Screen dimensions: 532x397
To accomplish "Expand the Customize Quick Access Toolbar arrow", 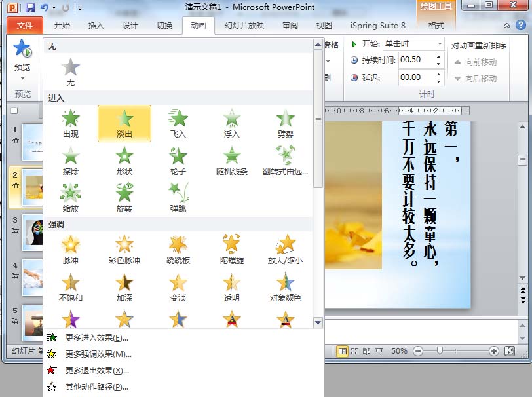I will (x=80, y=8).
